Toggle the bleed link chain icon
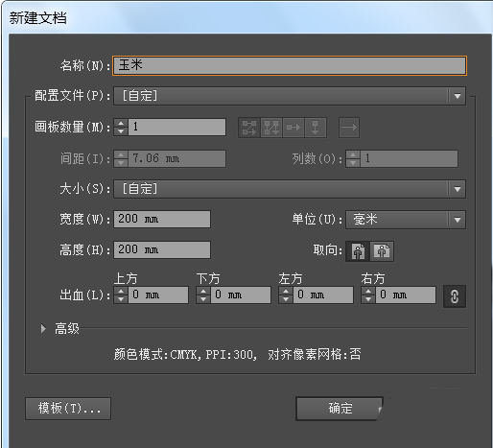The width and height of the screenshot is (493, 448). pyautogui.click(x=455, y=296)
